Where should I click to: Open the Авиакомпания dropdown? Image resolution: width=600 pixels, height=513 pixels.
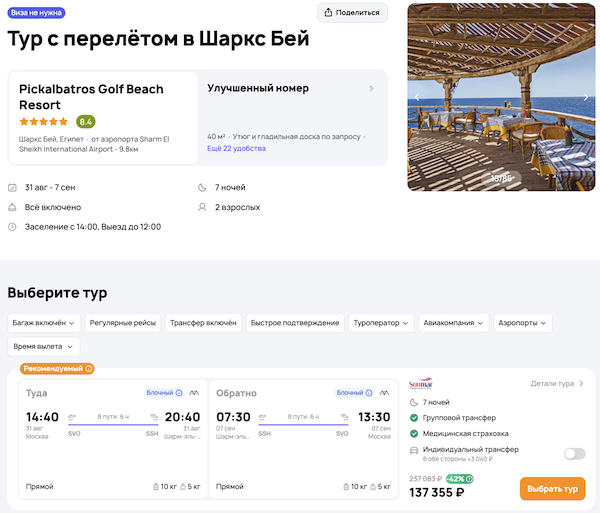click(x=455, y=323)
